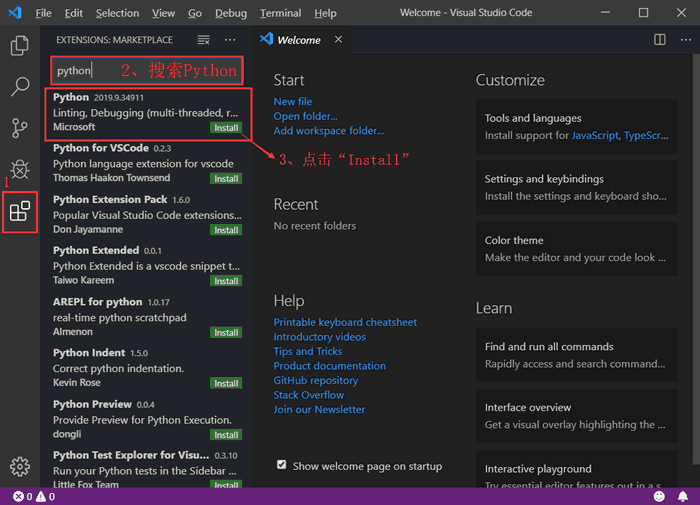This screenshot has height=505, width=700.
Task: Install the Microsoft Python extension
Action: [226, 128]
